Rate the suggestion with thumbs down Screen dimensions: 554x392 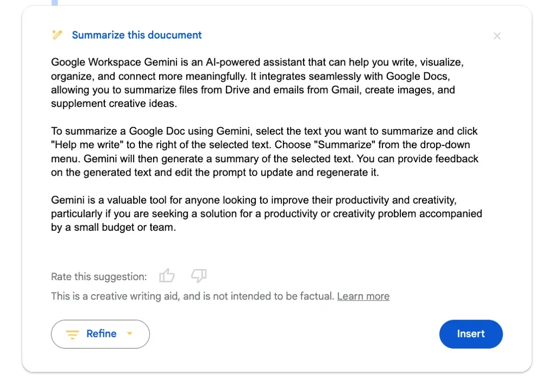(199, 276)
